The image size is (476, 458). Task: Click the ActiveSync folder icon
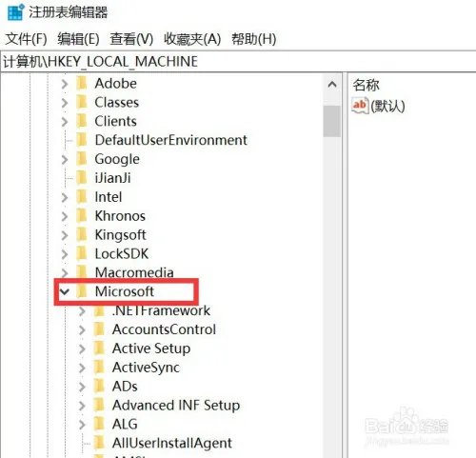(x=99, y=367)
